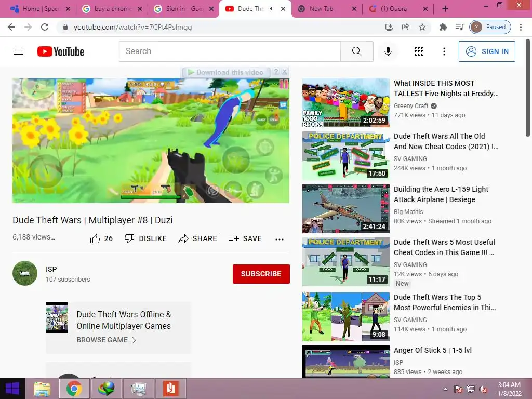Click Chrome icon in taskbar
Viewport: 532px width, 399px height.
pos(74,389)
